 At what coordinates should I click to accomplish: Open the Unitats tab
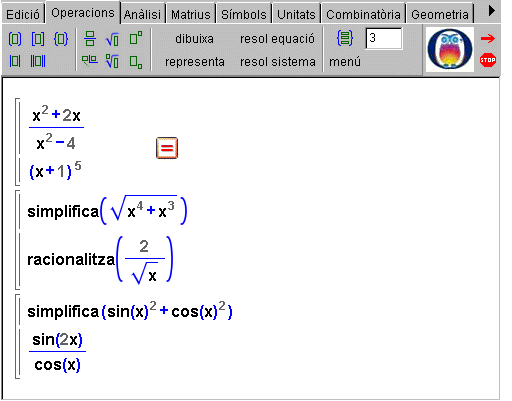click(x=296, y=15)
